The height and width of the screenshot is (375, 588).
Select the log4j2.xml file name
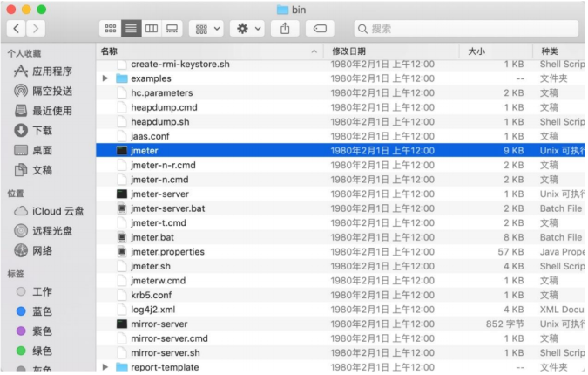click(x=153, y=310)
